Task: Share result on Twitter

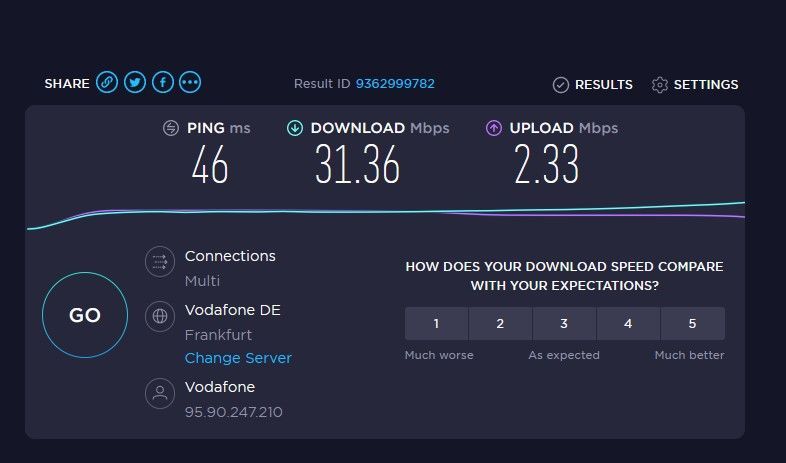Action: point(135,83)
